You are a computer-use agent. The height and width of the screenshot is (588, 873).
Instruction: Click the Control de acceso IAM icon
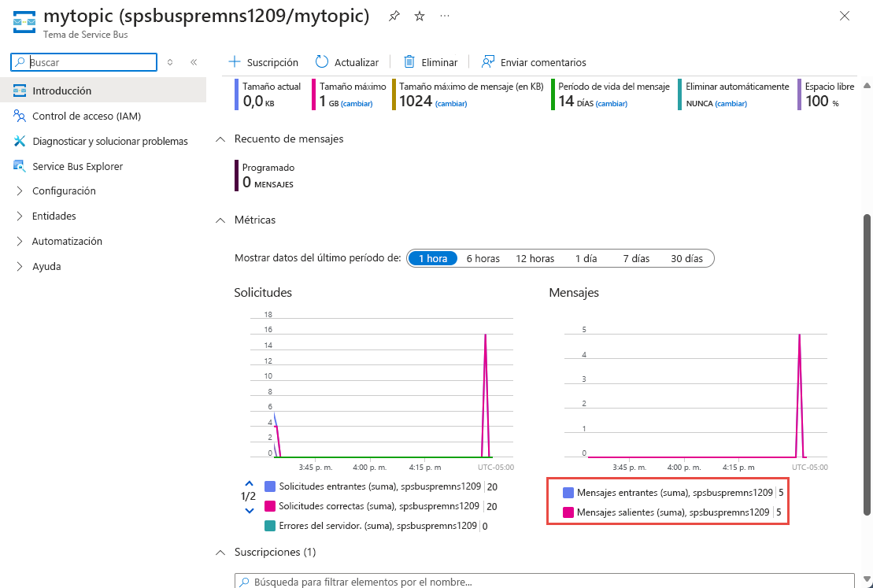coord(20,116)
